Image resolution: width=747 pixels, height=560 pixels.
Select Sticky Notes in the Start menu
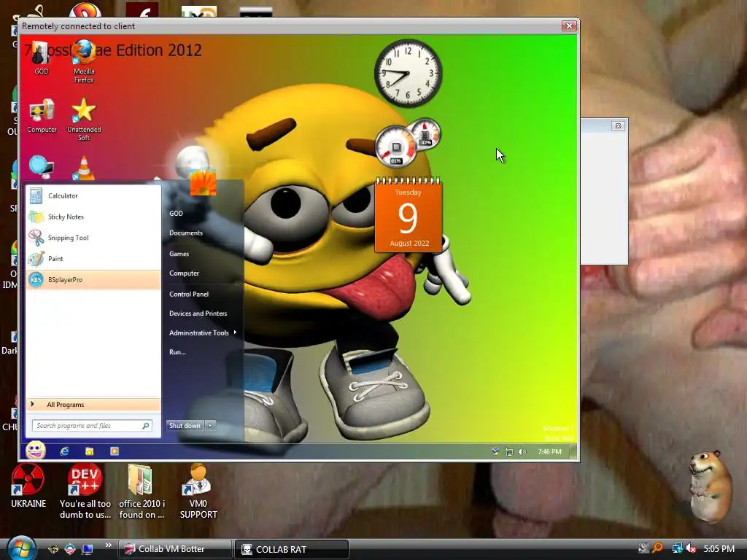(x=93, y=217)
